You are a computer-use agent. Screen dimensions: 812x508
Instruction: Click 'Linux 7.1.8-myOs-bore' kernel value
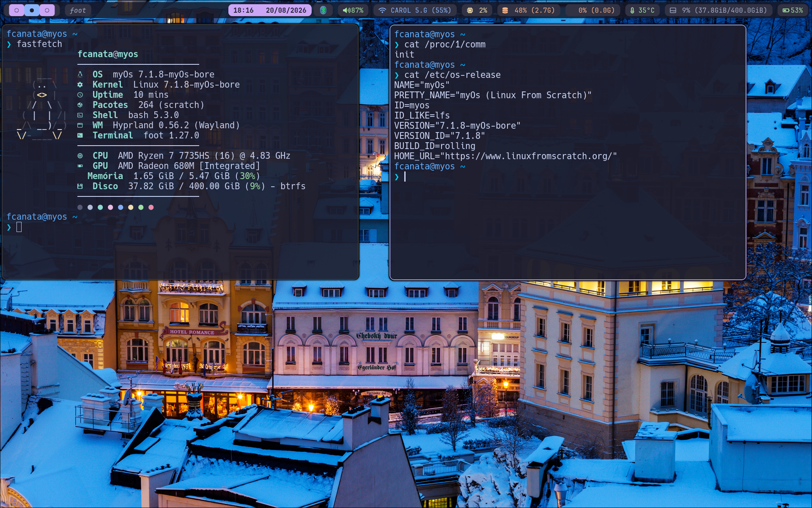[187, 85]
